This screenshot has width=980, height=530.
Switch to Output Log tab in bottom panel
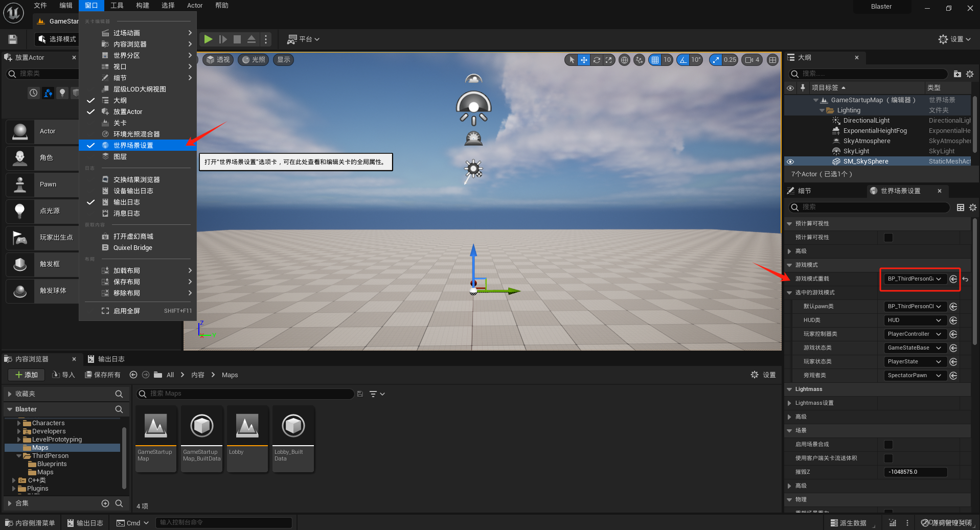pos(106,359)
